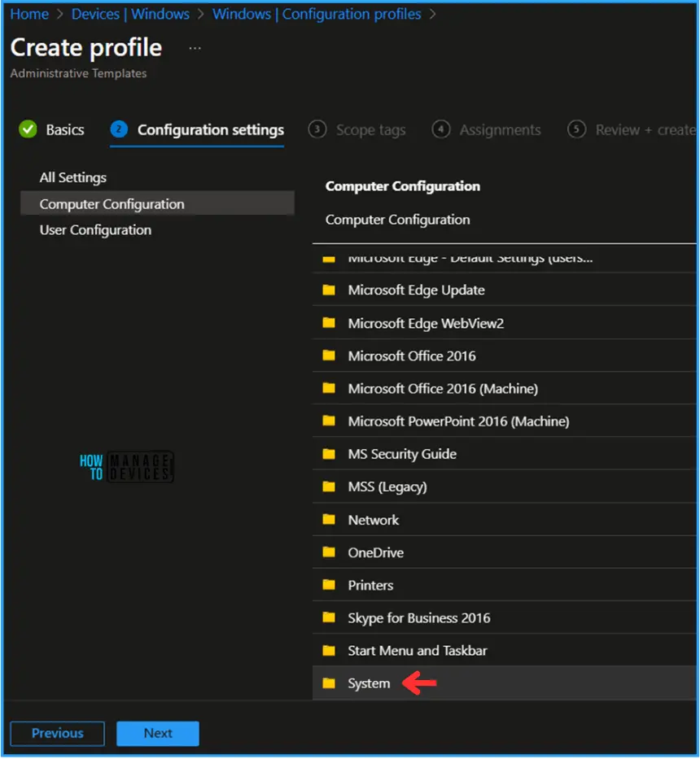The width and height of the screenshot is (700, 759).
Task: Click the folder icon beside Microsoft PowerPoint 2016 (Machine)
Action: pos(329,421)
